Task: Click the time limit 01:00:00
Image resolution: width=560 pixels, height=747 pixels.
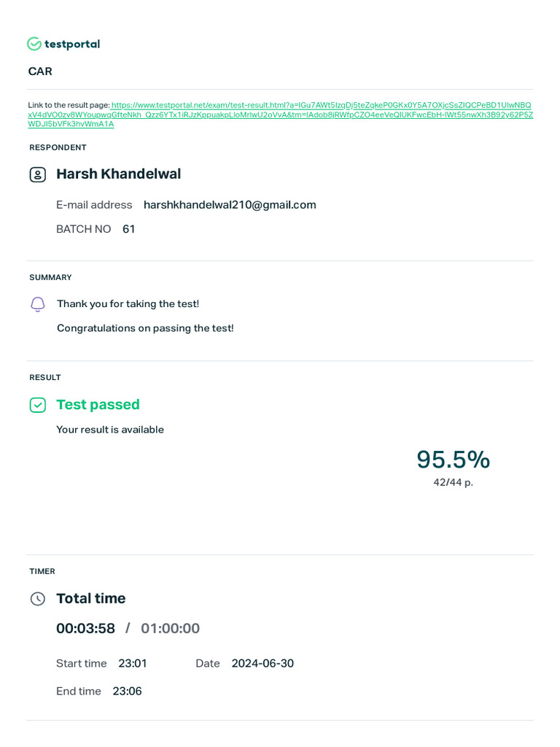Action: pyautogui.click(x=170, y=629)
